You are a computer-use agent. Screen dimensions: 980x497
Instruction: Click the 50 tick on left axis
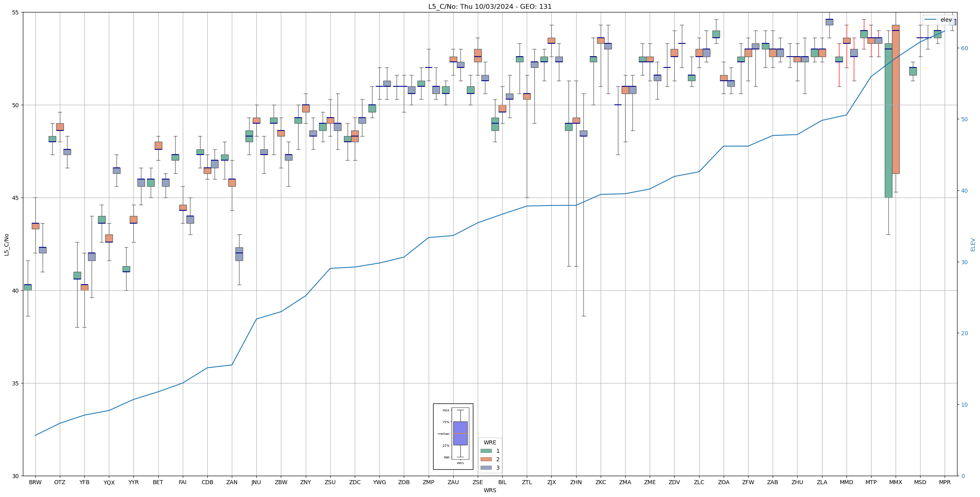click(16, 105)
